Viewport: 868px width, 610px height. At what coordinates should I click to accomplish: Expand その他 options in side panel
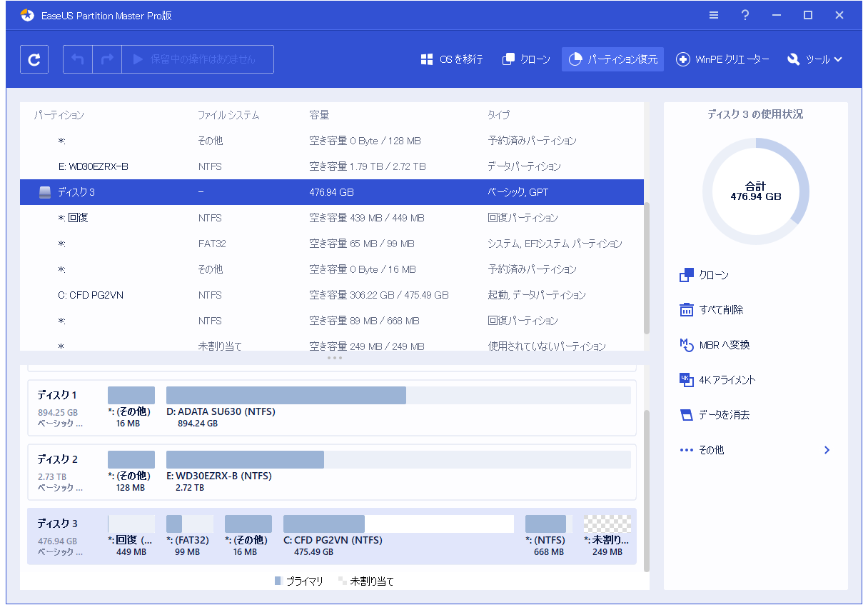(756, 450)
